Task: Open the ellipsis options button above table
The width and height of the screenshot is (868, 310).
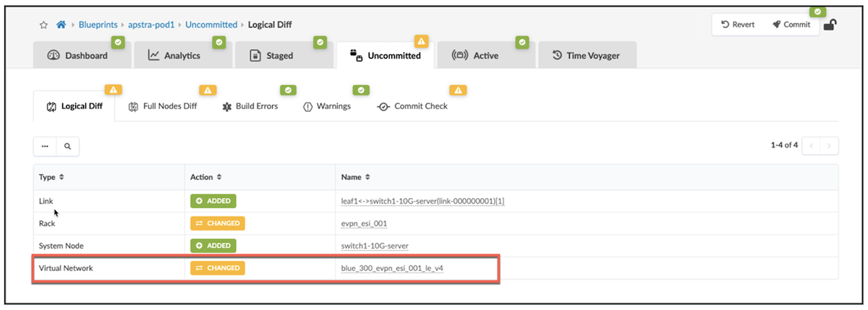Action: click(x=45, y=146)
